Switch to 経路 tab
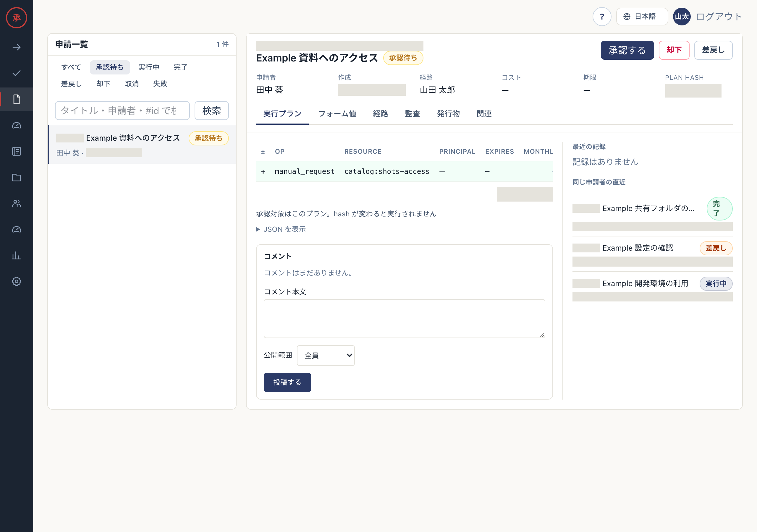 tap(381, 114)
